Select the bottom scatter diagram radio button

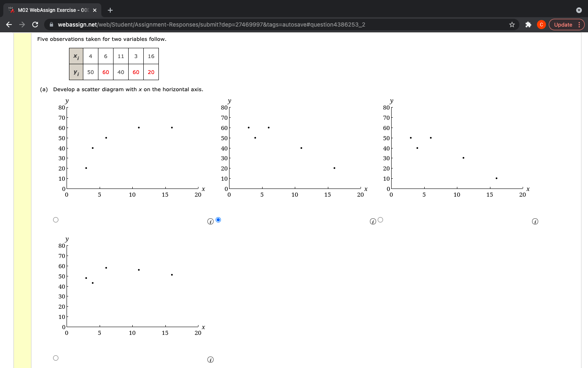(x=56, y=358)
